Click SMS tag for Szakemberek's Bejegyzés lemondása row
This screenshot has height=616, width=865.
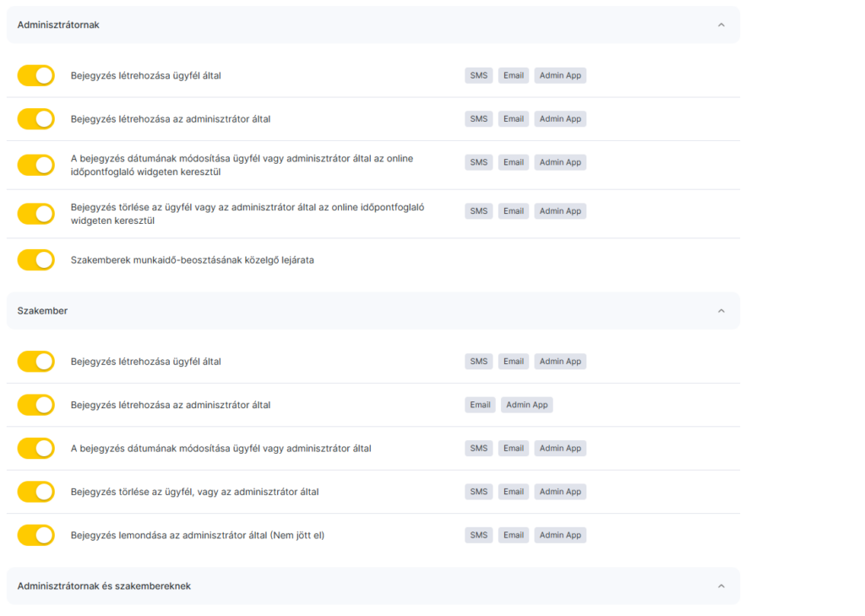(x=479, y=535)
